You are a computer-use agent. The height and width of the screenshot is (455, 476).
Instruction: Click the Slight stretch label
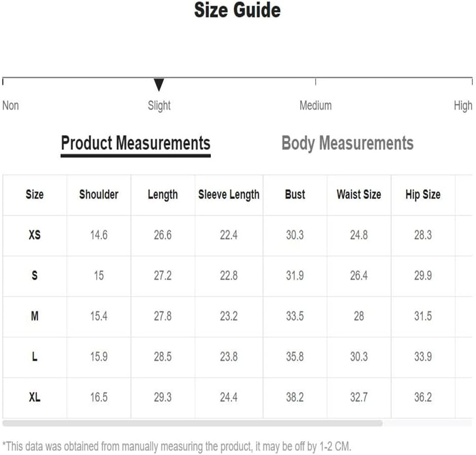(x=159, y=106)
